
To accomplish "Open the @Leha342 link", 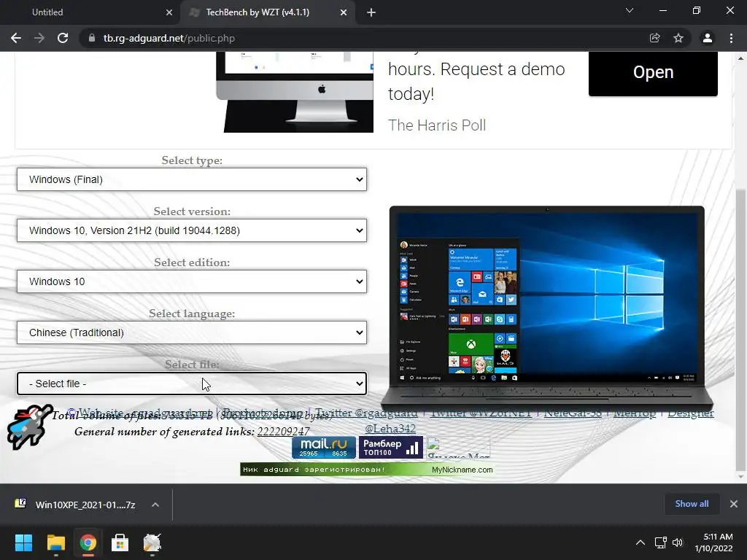I will pos(390,428).
